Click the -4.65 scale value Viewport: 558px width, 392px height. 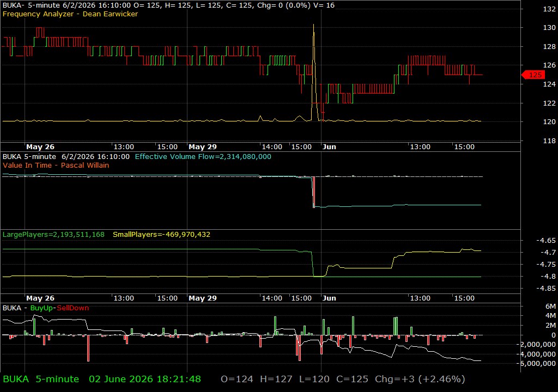point(546,241)
